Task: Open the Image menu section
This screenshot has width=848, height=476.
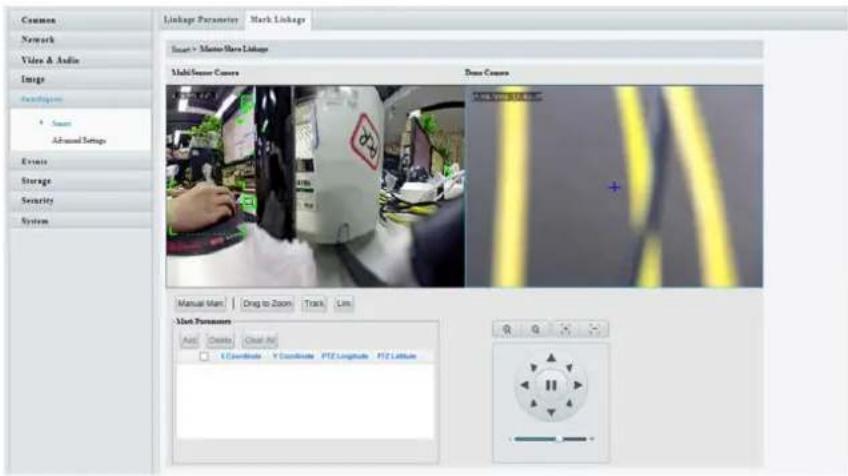Action: (x=80, y=79)
